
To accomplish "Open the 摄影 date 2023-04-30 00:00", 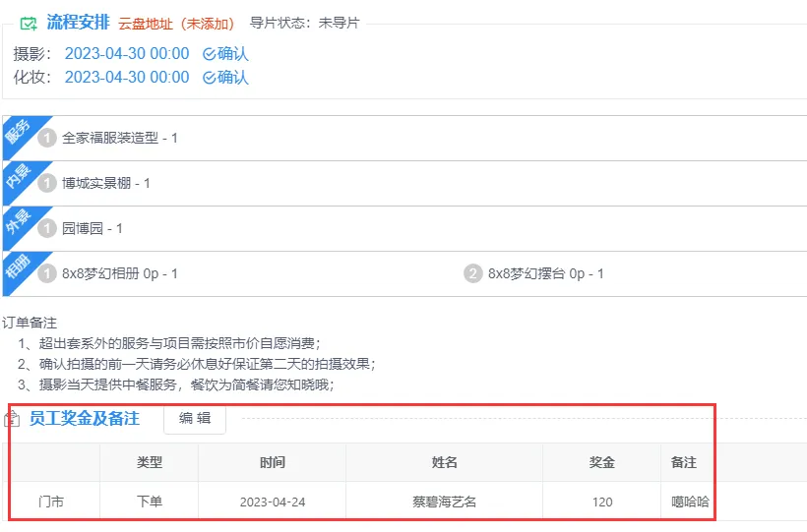I will click(x=127, y=54).
